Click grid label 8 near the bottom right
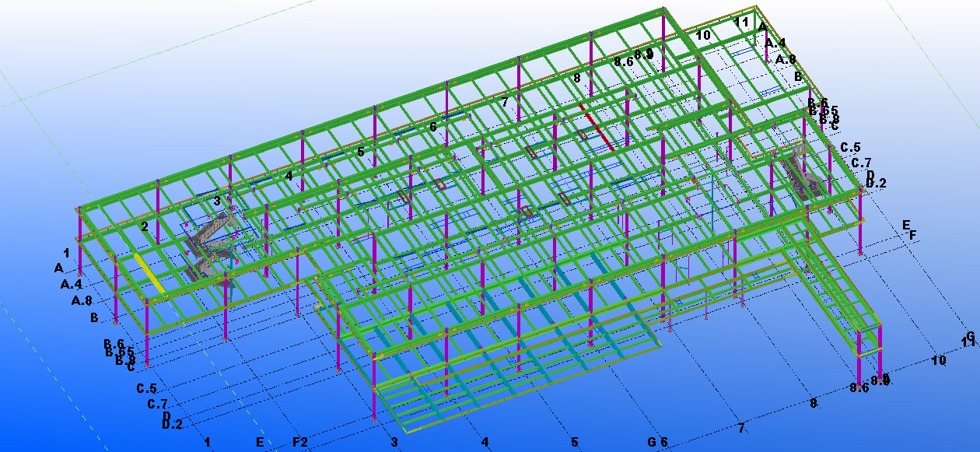This screenshot has height=452, width=980. pyautogui.click(x=814, y=403)
